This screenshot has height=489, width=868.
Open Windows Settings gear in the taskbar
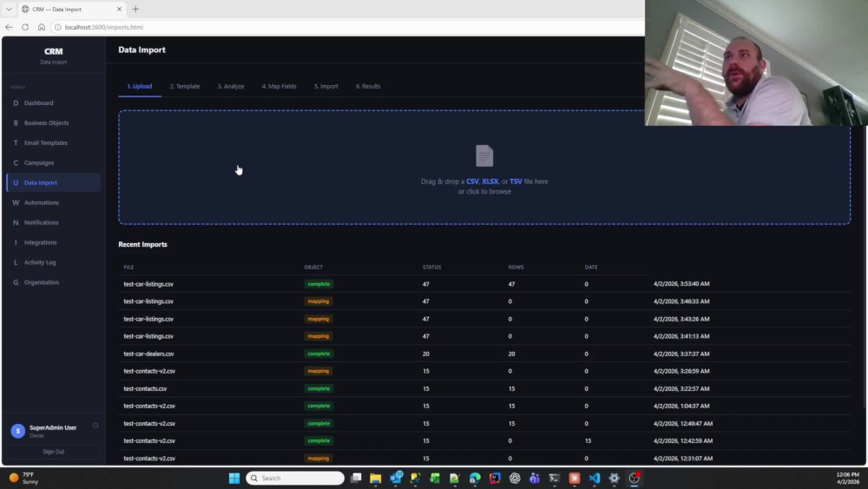[615, 478]
